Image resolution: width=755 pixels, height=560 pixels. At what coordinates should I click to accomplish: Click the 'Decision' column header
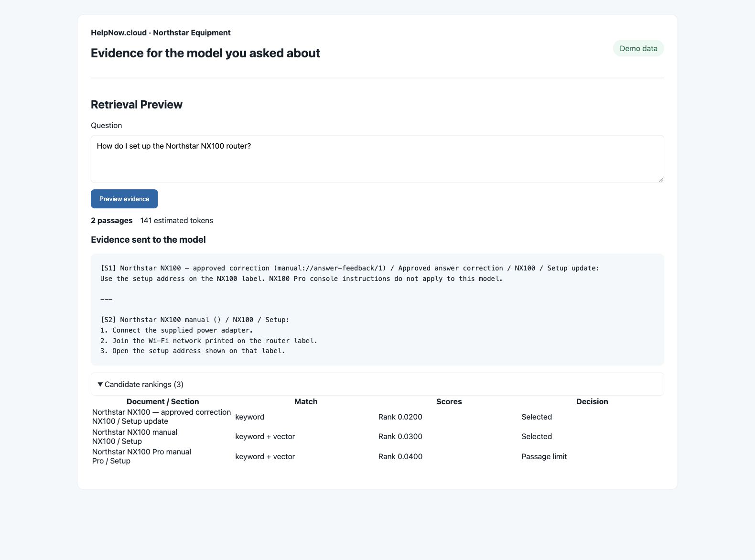pos(592,401)
